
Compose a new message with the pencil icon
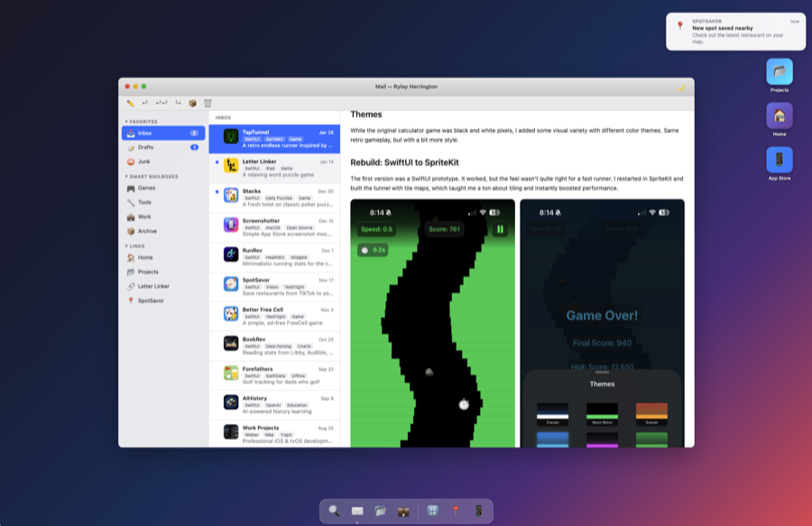pyautogui.click(x=130, y=103)
